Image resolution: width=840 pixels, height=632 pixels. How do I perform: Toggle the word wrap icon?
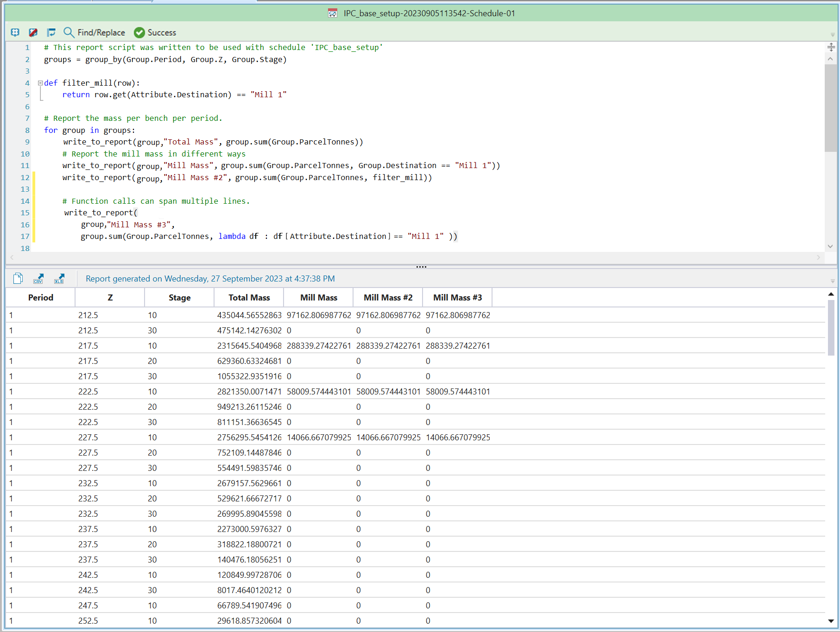[51, 32]
